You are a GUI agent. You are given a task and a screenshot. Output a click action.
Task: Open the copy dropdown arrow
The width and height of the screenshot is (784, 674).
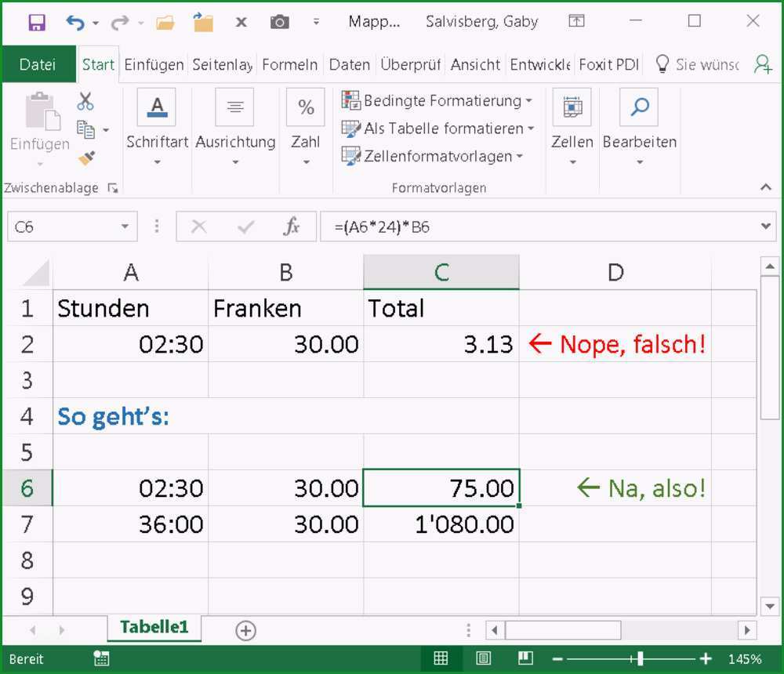(x=106, y=131)
